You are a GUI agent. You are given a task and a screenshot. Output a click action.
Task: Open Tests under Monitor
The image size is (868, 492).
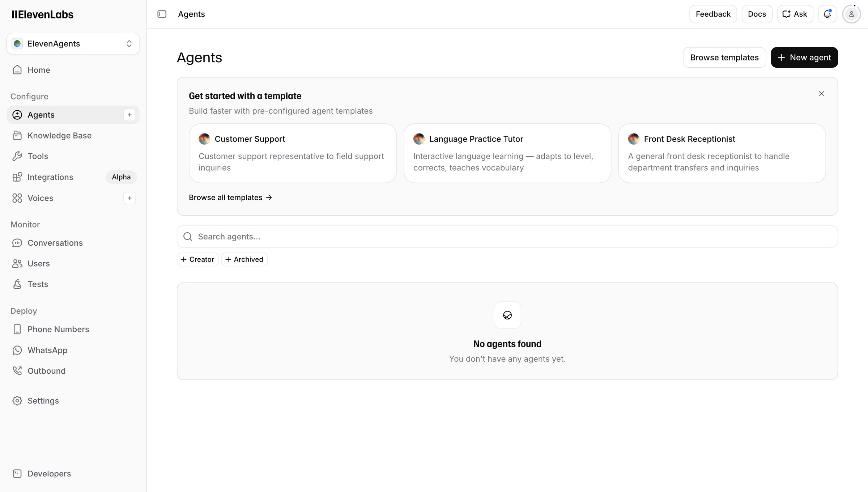pyautogui.click(x=73, y=284)
